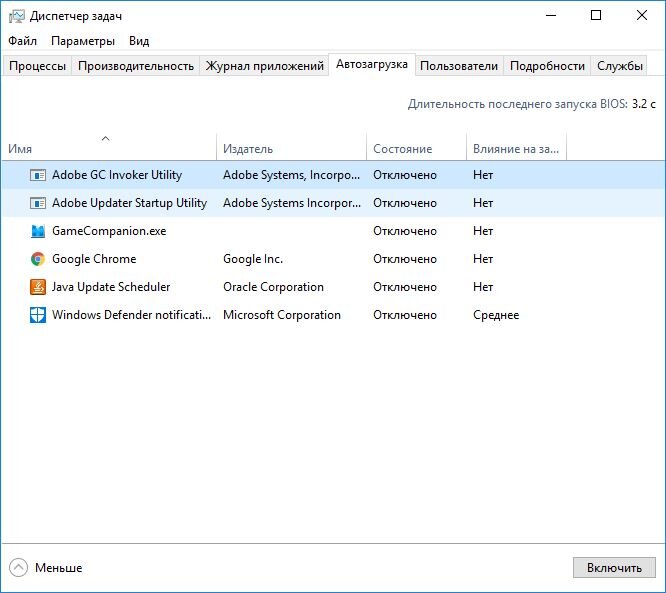Click the publisher Microsoft Corporation
The image size is (666, 593).
[x=282, y=315]
